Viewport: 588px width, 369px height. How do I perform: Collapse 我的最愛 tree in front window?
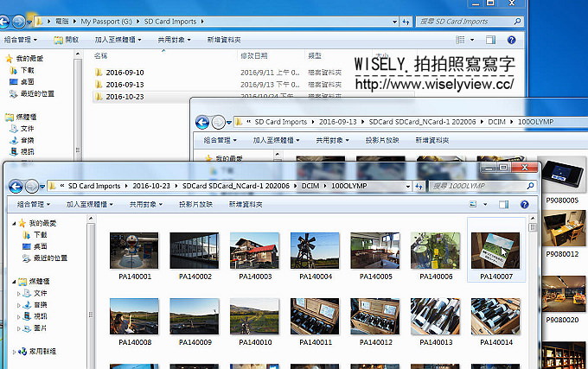pyautogui.click(x=14, y=224)
